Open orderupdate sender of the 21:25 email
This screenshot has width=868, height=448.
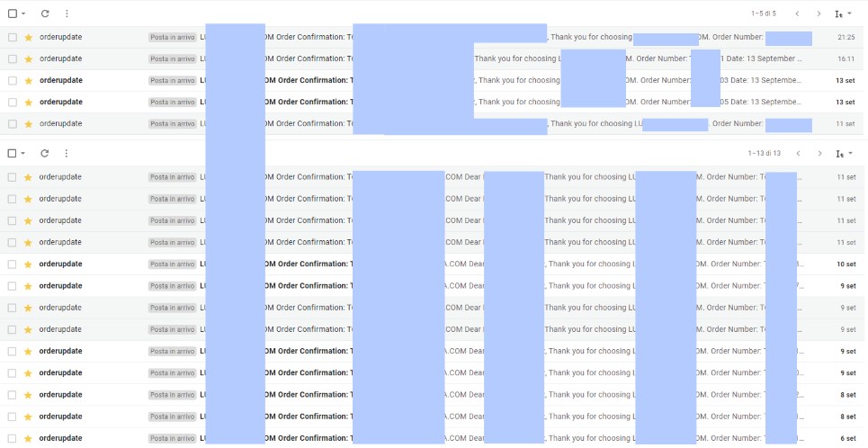pyautogui.click(x=61, y=37)
